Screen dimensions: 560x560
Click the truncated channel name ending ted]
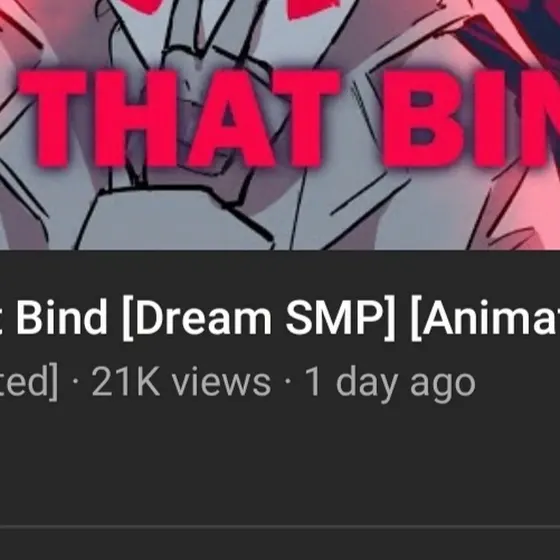click(29, 383)
